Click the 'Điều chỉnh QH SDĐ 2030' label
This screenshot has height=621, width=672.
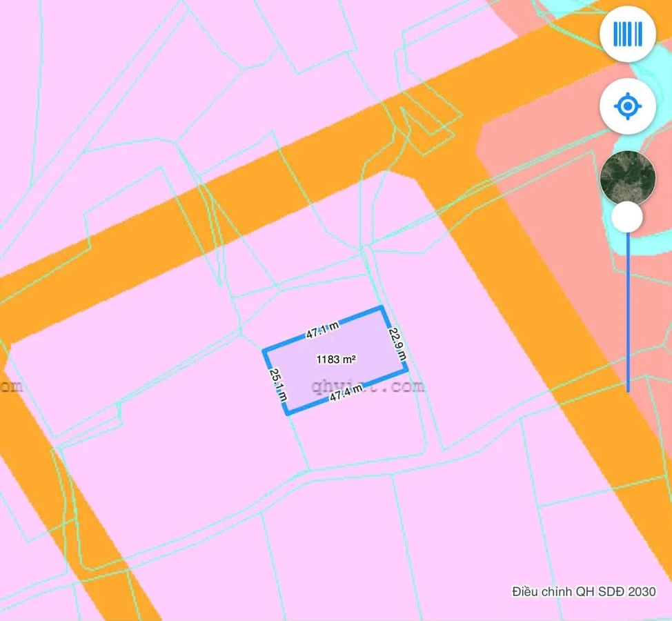[584, 592]
